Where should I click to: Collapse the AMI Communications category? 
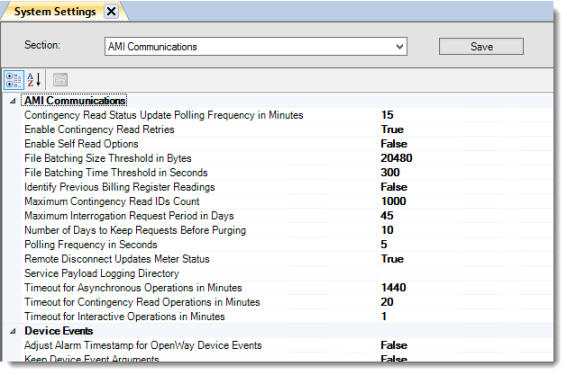tap(13, 101)
